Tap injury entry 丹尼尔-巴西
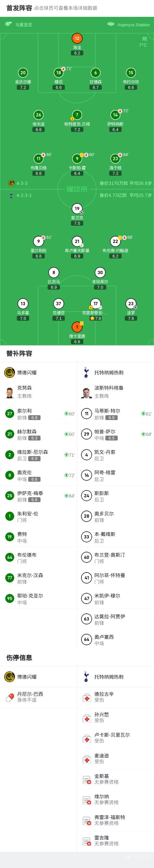 tap(38, 697)
